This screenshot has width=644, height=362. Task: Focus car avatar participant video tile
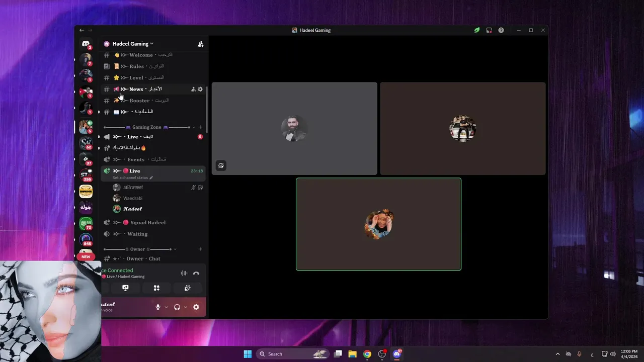[463, 129]
